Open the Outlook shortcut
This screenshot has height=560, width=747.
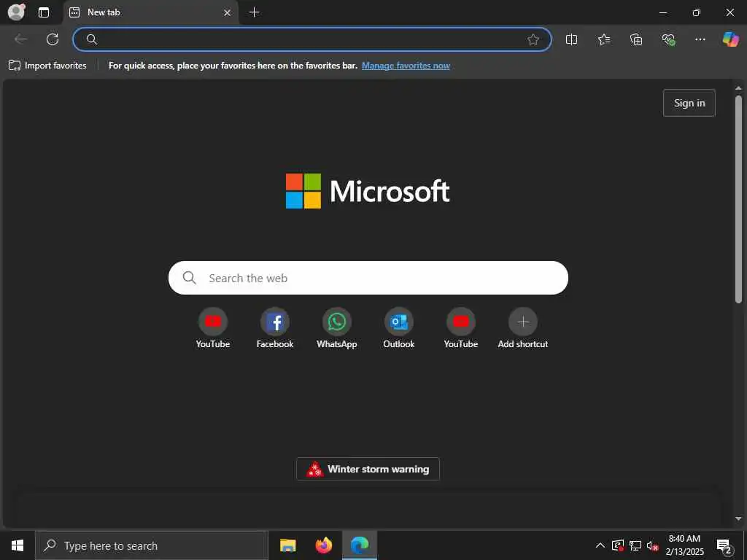(x=399, y=329)
